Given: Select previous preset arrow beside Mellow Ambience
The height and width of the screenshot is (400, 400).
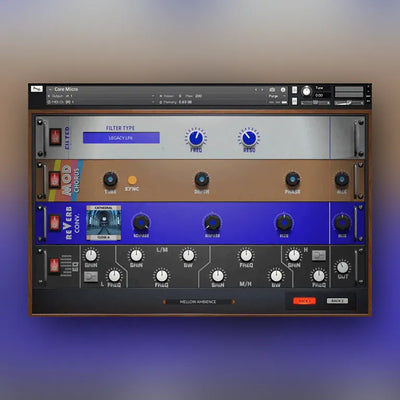Looking at the screenshot, I should 164,302.
